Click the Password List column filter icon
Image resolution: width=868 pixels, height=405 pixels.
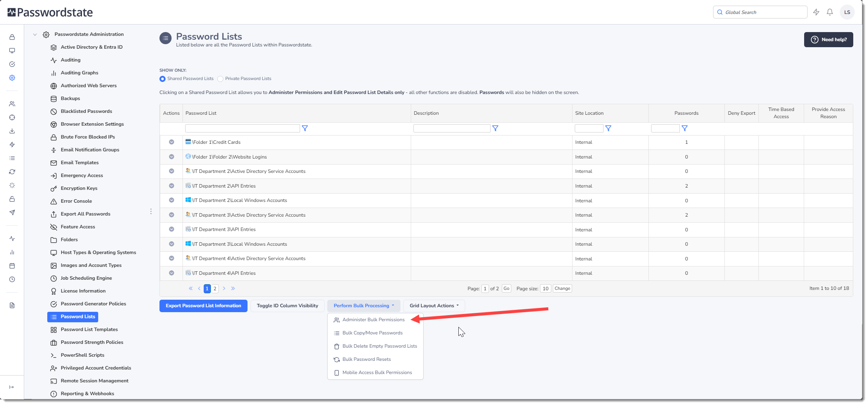(305, 128)
